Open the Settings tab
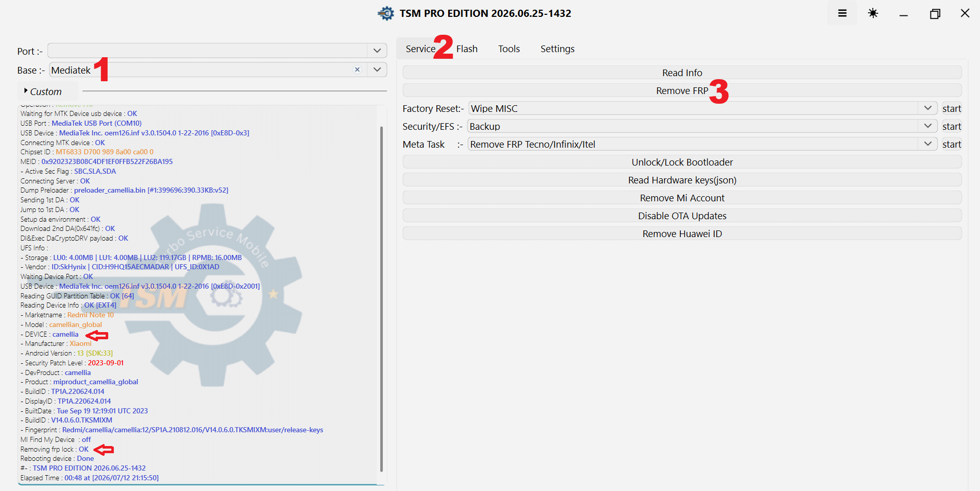The width and height of the screenshot is (980, 491). [557, 49]
